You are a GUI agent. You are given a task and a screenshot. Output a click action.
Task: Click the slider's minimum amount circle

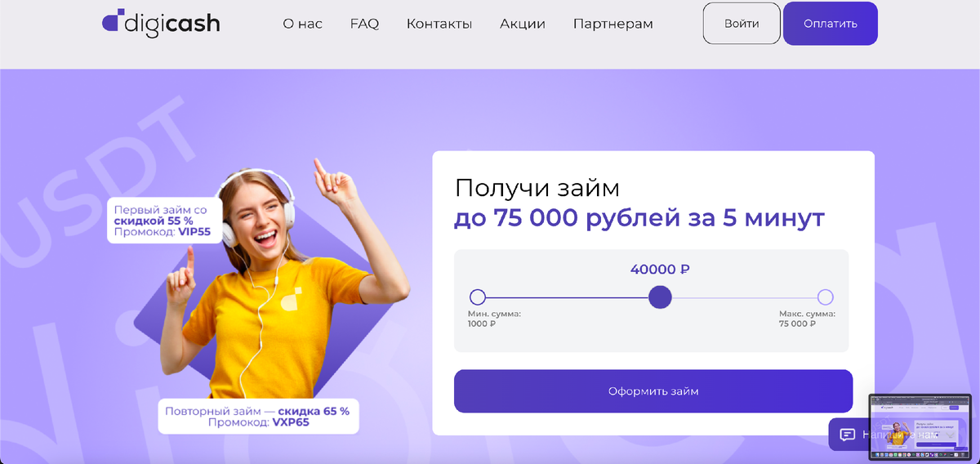478,297
